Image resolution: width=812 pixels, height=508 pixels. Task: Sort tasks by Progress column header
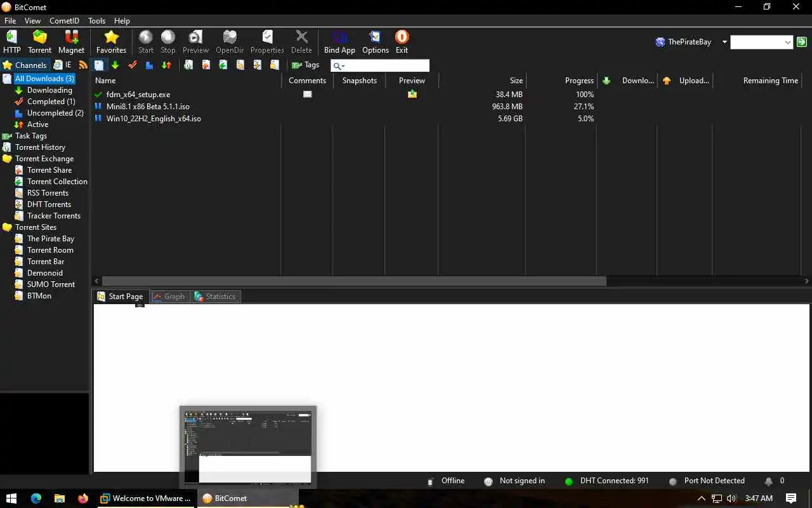click(x=562, y=81)
